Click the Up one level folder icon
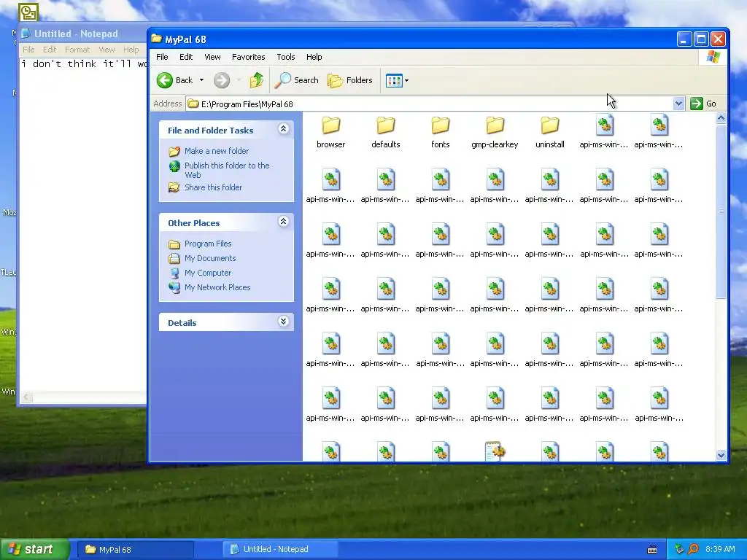Screen dimensions: 747x560 (x=256, y=80)
